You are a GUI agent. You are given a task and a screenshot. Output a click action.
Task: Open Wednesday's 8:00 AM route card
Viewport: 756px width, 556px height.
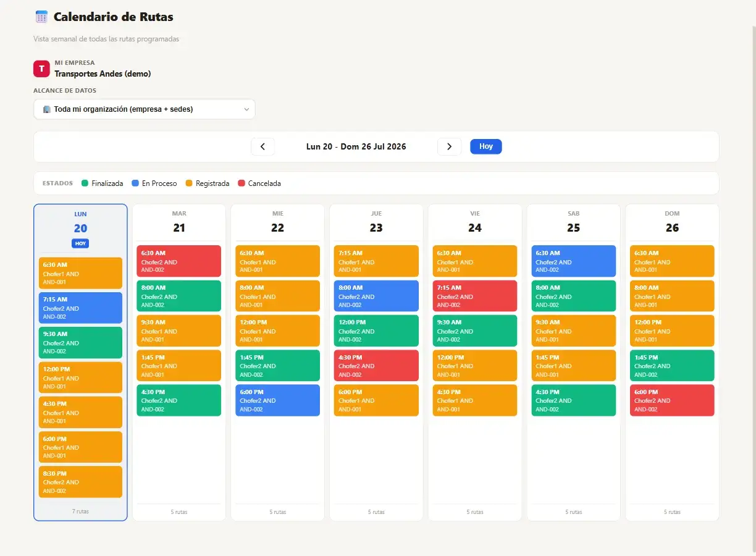[278, 296]
